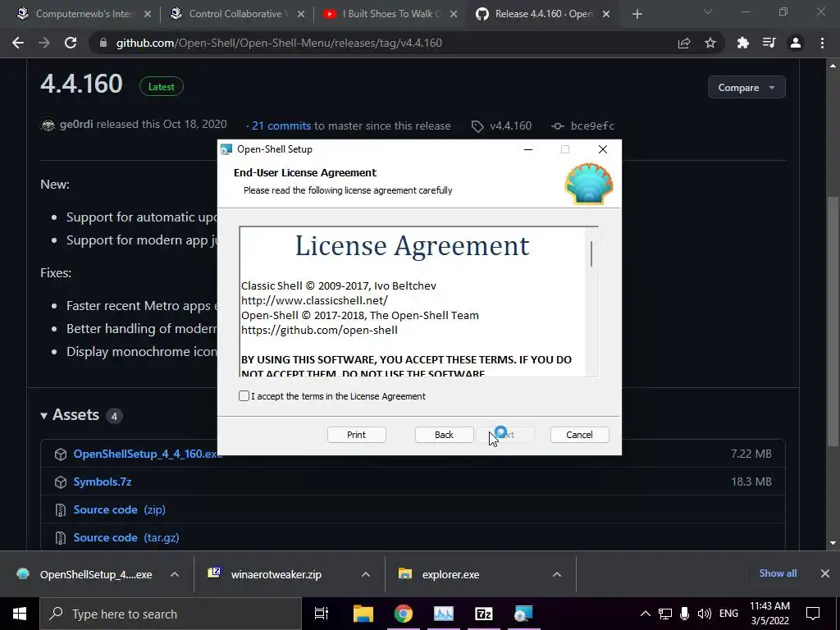The image size is (840, 630).
Task: Click Print in Open-Shell Setup
Action: click(356, 435)
